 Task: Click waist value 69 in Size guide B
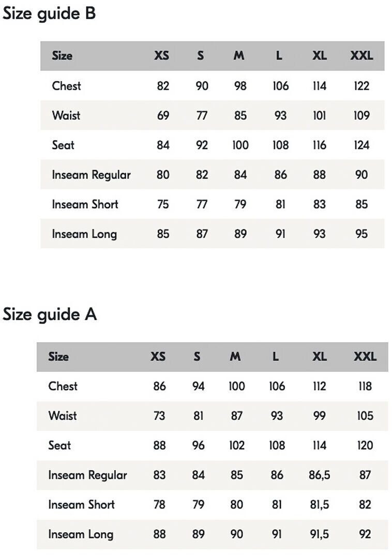163,115
